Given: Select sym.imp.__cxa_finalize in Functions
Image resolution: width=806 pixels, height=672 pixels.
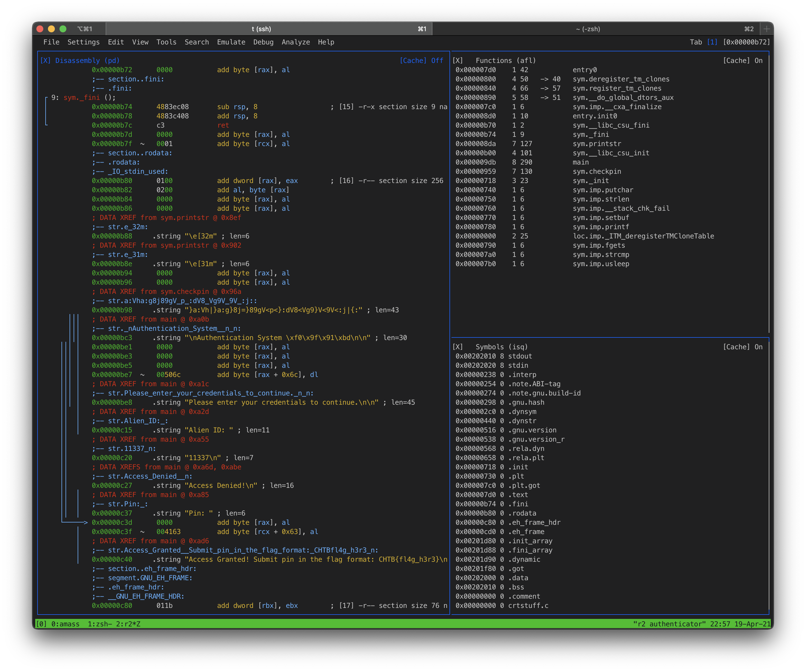Looking at the screenshot, I should (x=558, y=107).
